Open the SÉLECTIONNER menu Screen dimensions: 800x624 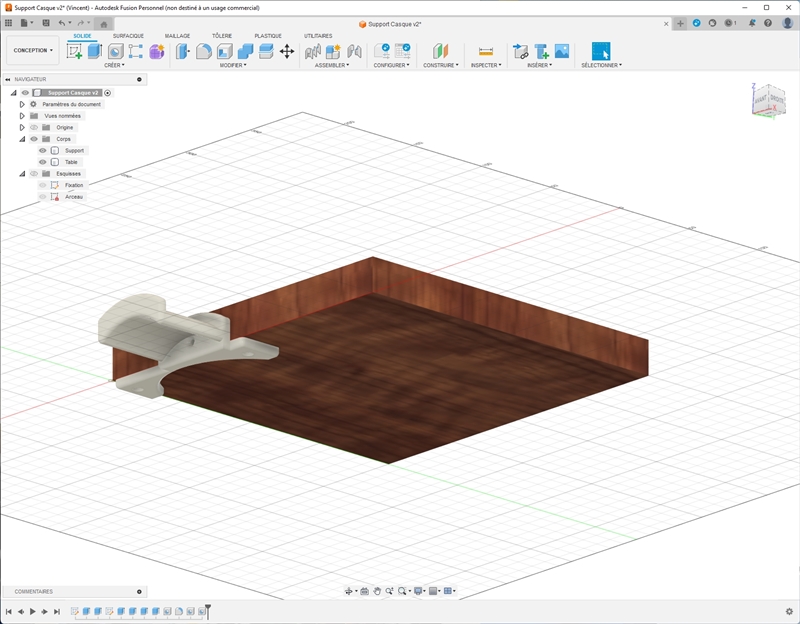tap(602, 65)
